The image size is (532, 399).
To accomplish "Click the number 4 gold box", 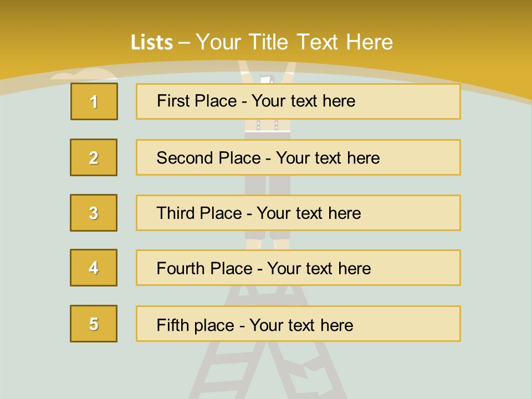I will click(x=94, y=268).
